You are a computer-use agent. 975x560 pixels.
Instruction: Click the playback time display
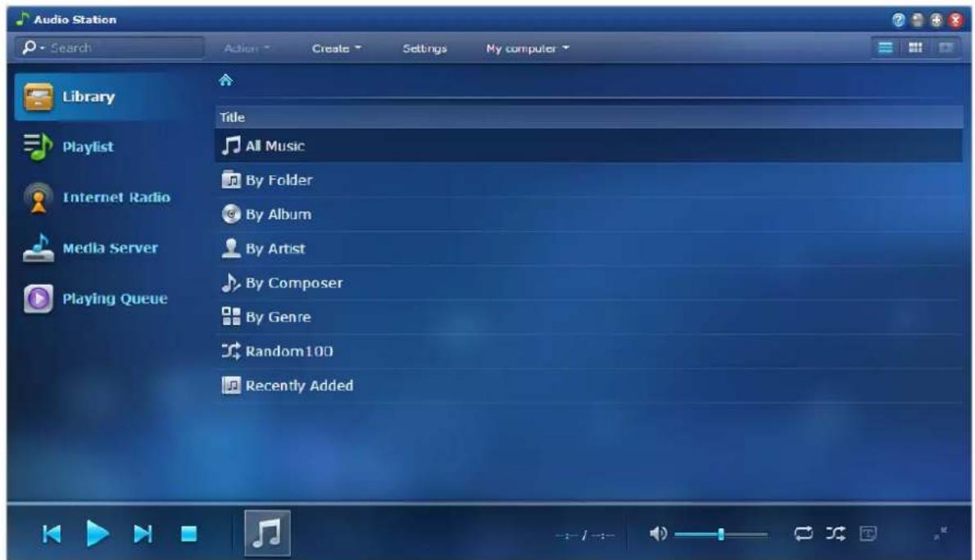pos(584,535)
